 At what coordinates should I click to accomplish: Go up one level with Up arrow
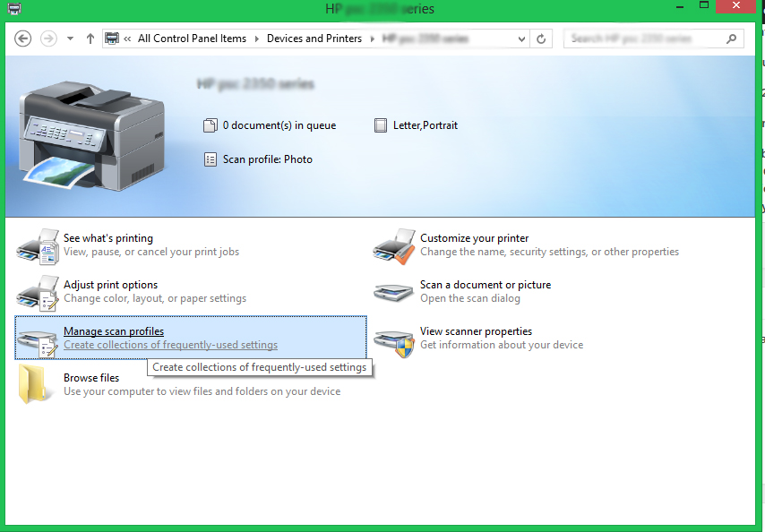coord(90,39)
